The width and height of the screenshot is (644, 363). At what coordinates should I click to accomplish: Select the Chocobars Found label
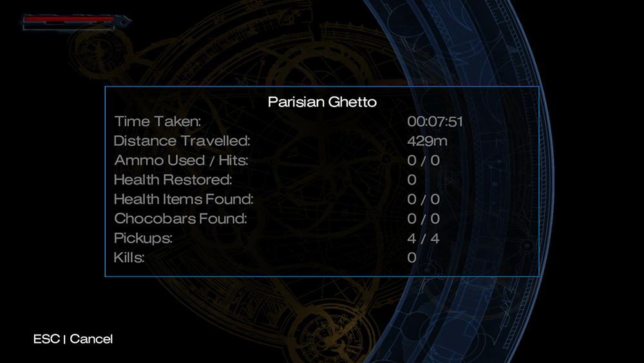click(x=180, y=219)
